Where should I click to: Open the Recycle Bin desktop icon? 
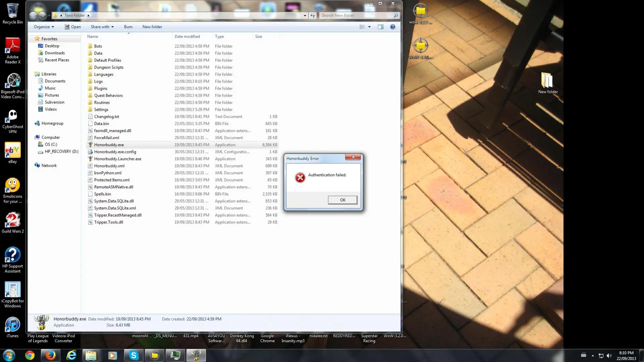(x=13, y=14)
